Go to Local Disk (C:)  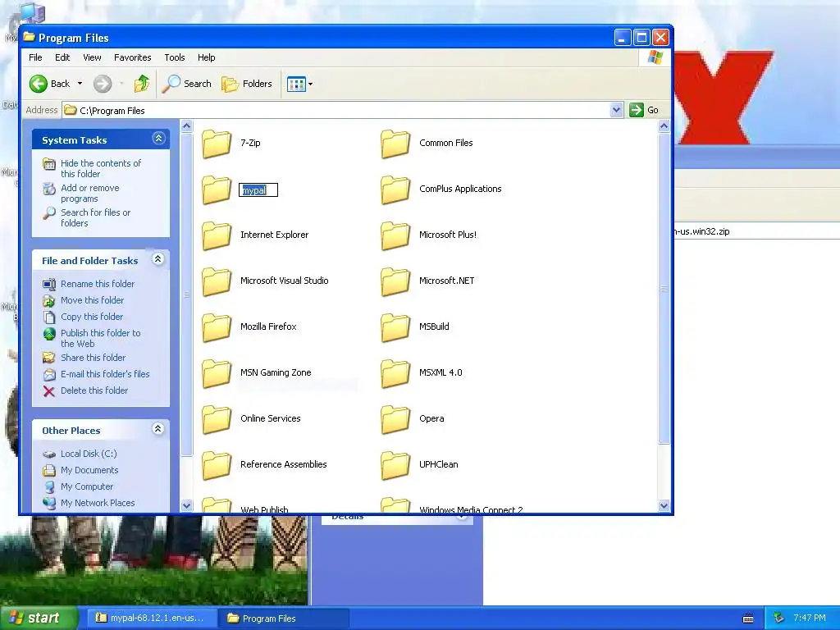click(x=89, y=454)
